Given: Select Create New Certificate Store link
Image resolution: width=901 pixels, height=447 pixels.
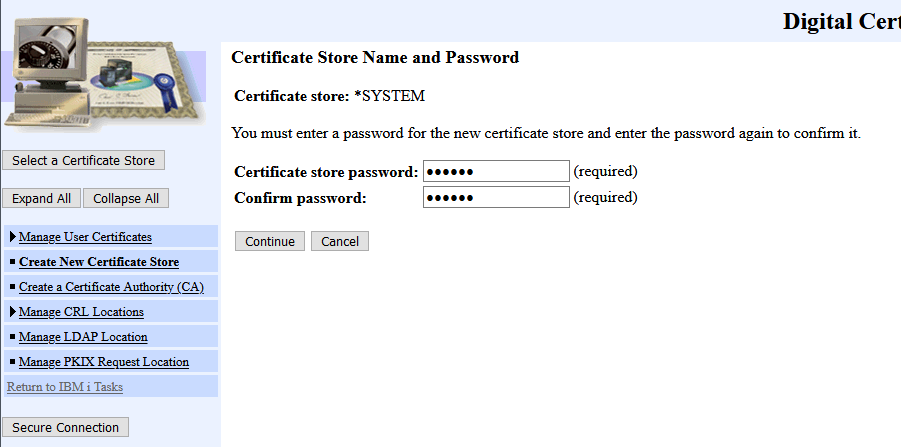Looking at the screenshot, I should (x=98, y=262).
